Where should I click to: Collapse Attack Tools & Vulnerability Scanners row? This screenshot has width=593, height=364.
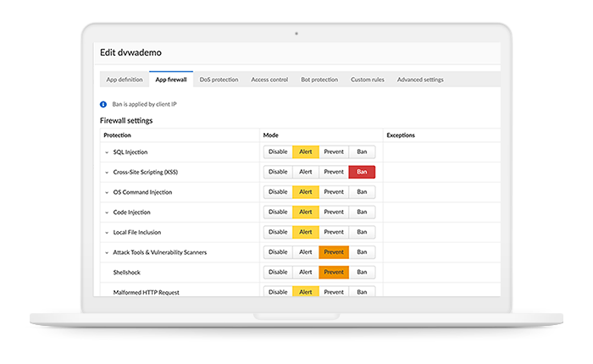pyautogui.click(x=107, y=252)
